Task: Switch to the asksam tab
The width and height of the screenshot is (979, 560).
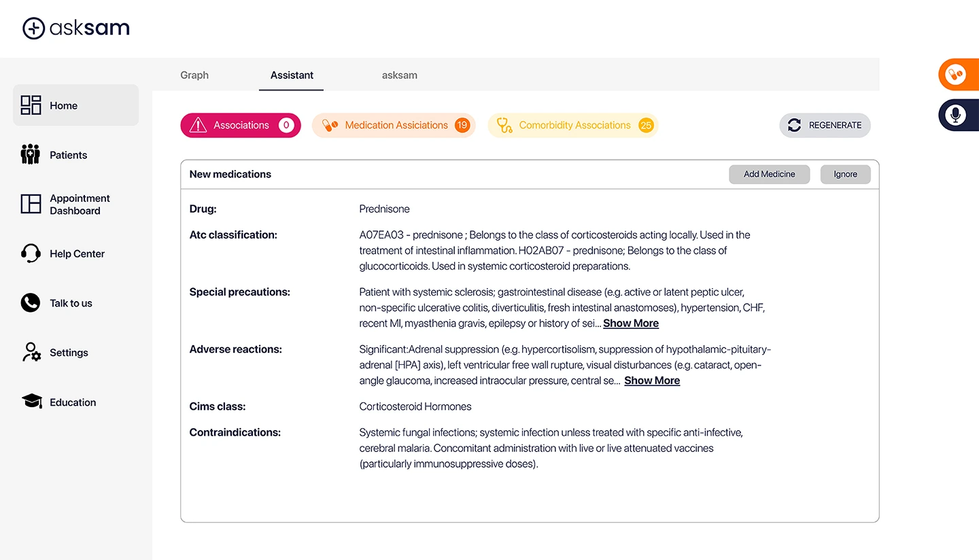Action: point(400,75)
